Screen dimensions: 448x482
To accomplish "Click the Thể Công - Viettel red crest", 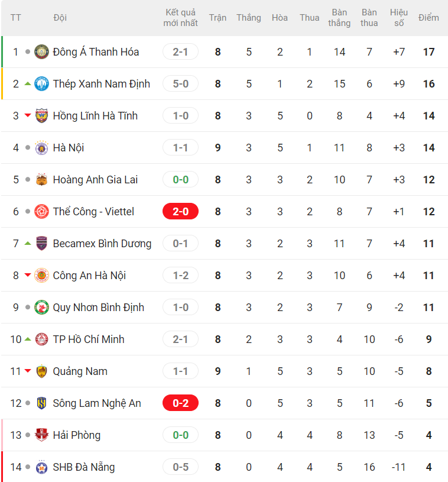I will click(41, 212).
